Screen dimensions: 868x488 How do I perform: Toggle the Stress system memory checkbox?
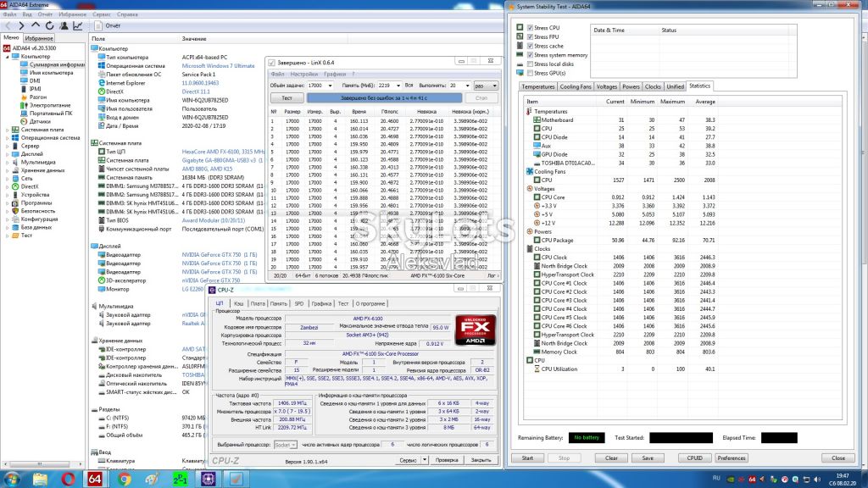point(531,55)
